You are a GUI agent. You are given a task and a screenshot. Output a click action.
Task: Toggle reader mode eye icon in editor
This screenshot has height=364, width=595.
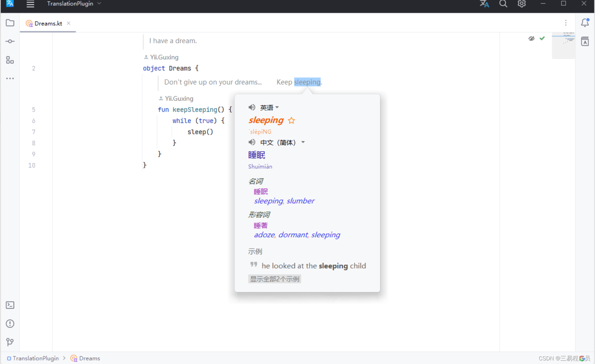(531, 38)
